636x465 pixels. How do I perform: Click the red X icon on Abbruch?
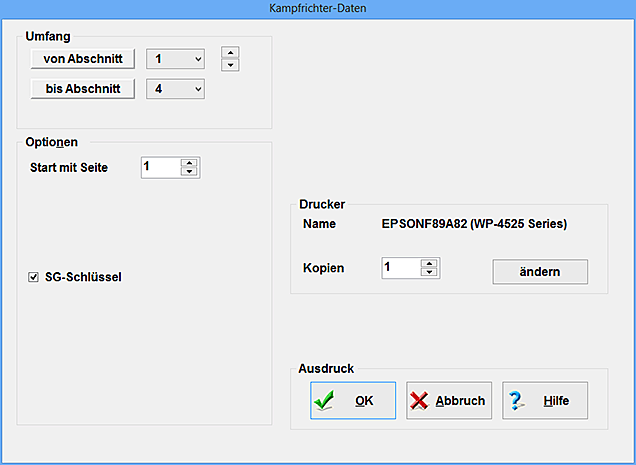point(420,401)
